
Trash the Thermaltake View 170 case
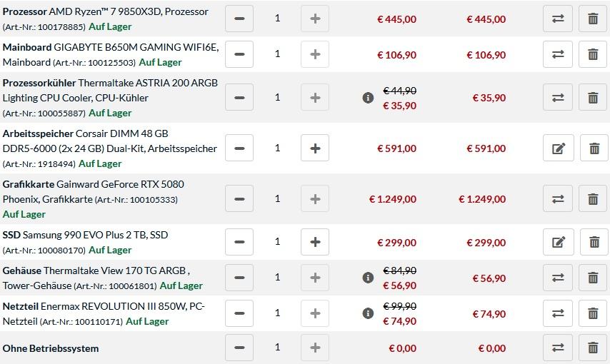point(592,278)
